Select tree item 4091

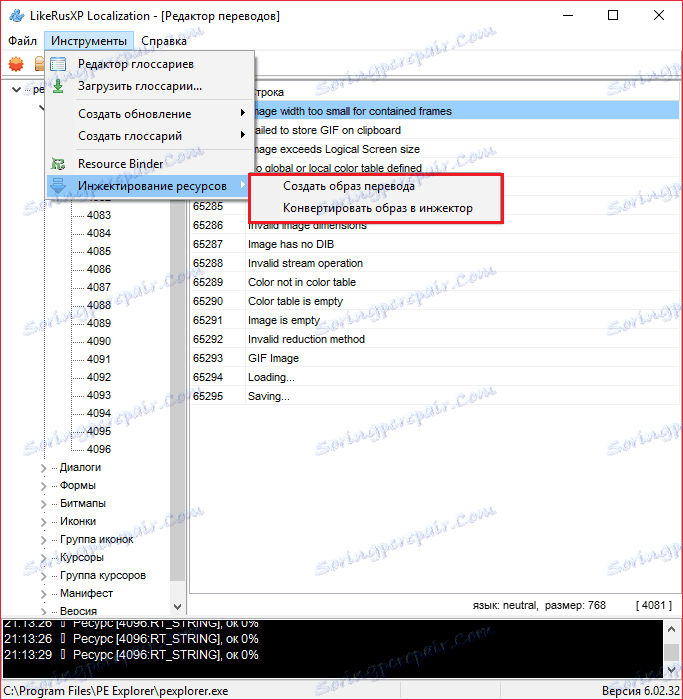pyautogui.click(x=99, y=359)
